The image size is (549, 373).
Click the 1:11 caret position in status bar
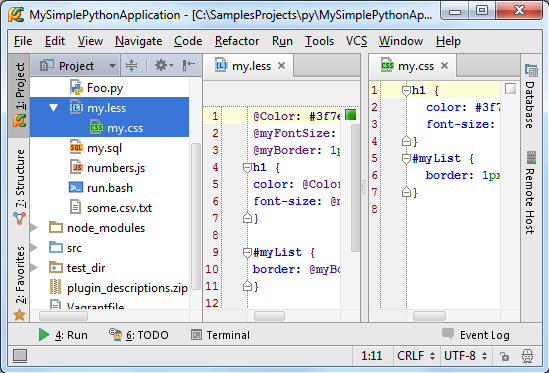coord(371,356)
